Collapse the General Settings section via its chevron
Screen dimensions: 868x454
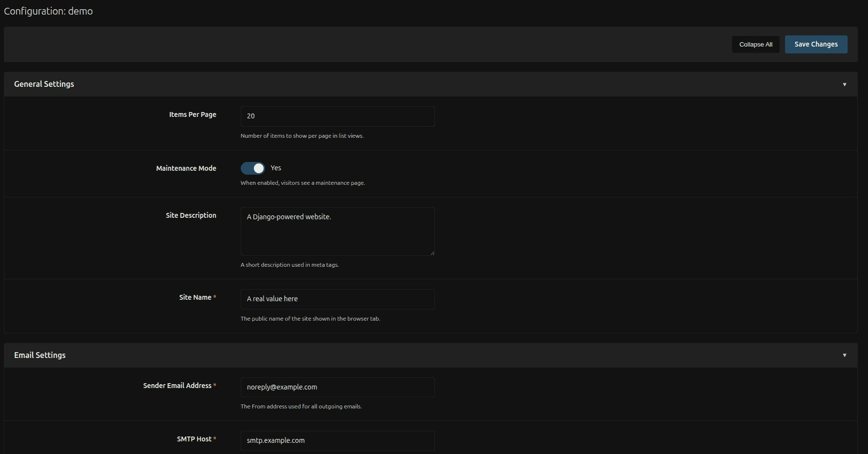point(844,84)
